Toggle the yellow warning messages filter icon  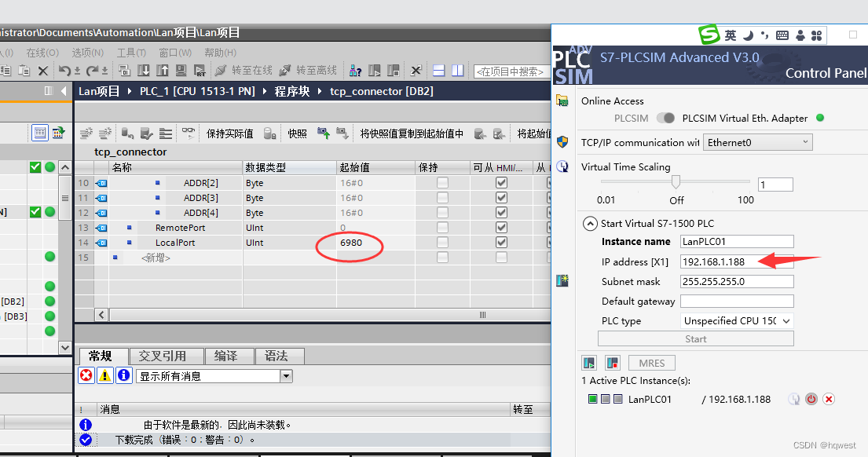coord(104,375)
